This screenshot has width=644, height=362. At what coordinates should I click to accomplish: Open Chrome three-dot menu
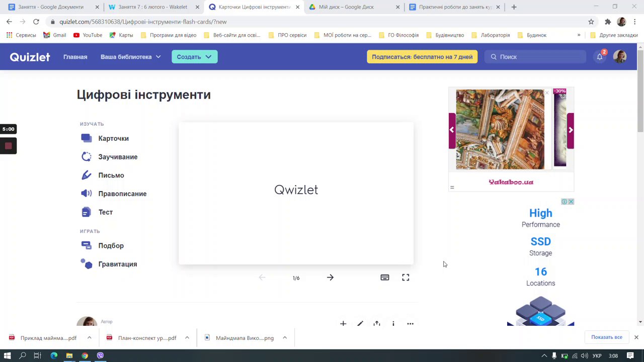pos(635,22)
